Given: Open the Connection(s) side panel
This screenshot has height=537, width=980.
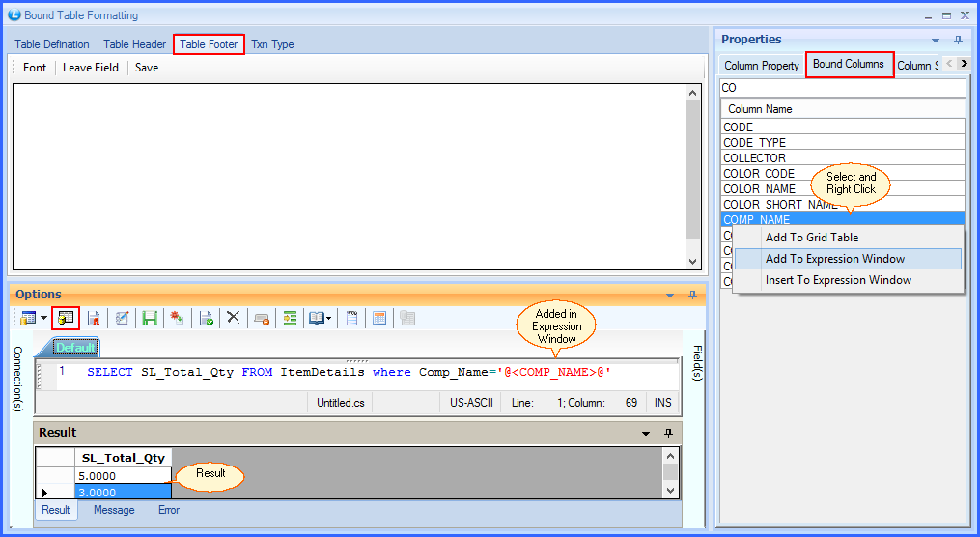Looking at the screenshot, I should [17, 379].
